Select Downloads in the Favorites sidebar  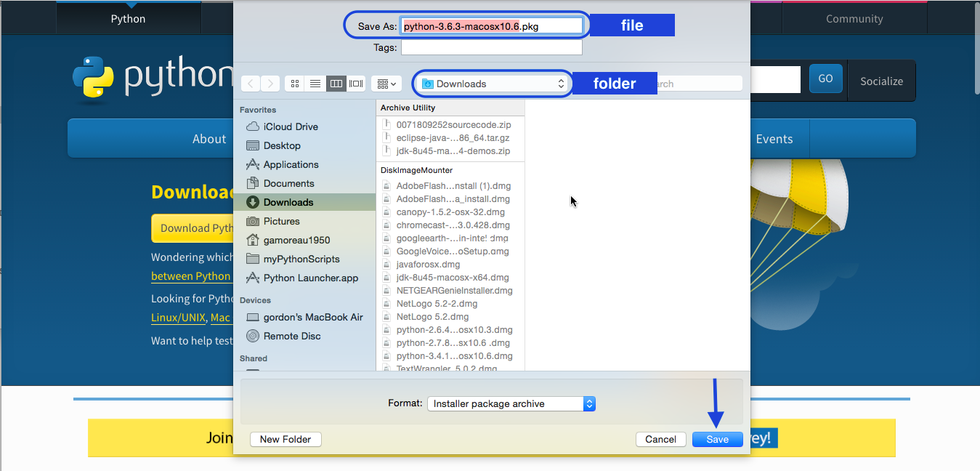point(304,202)
